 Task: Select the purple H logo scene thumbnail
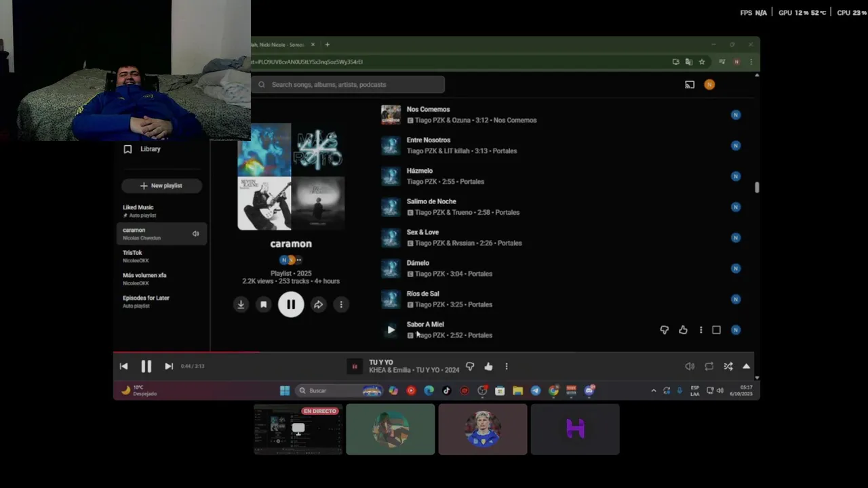(x=575, y=429)
